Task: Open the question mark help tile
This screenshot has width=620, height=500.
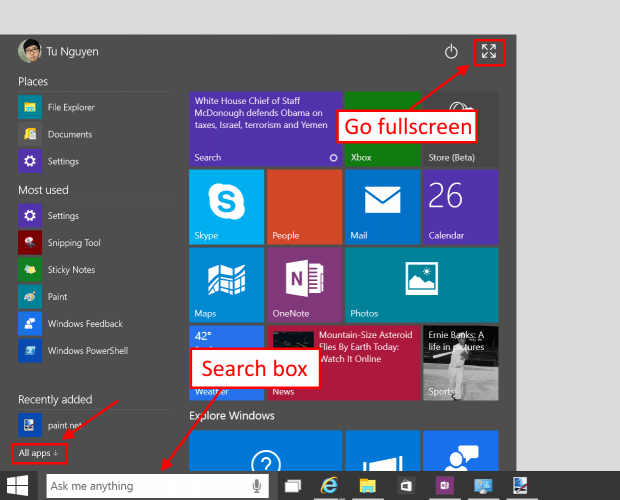Action: (265, 451)
